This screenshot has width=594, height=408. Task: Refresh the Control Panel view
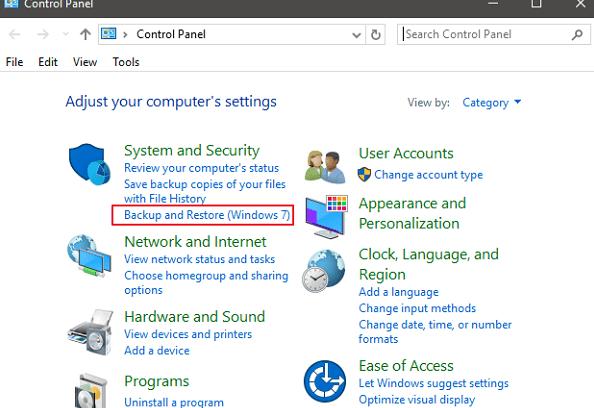coord(375,34)
